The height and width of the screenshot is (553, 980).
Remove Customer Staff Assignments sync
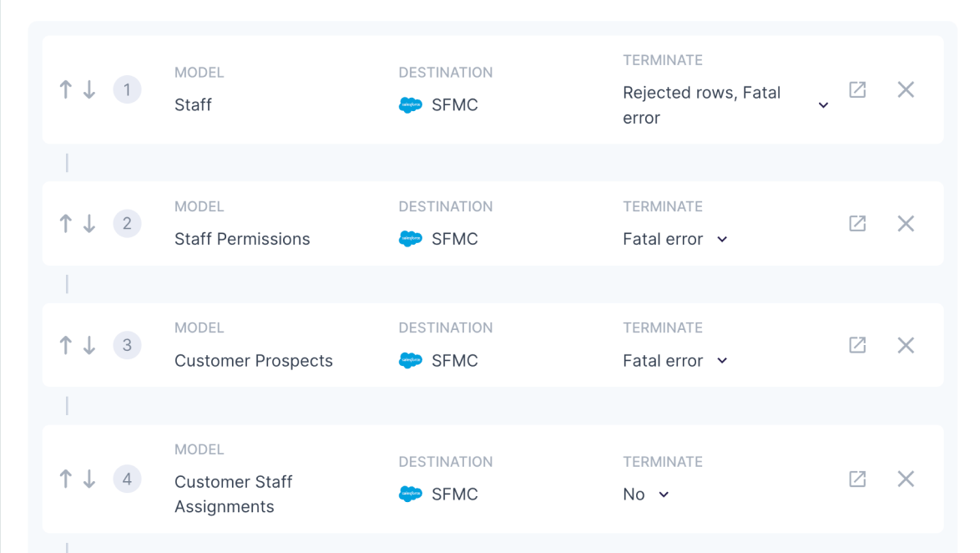click(906, 479)
